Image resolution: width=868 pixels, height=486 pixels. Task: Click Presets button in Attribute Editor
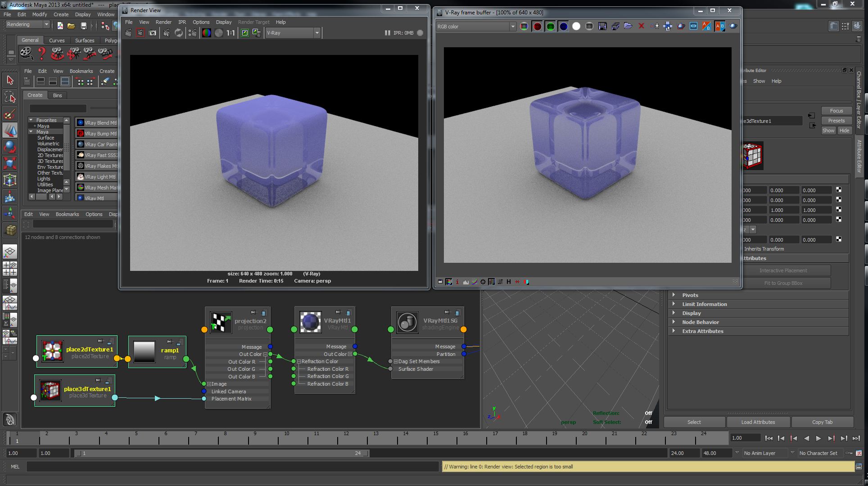click(836, 121)
